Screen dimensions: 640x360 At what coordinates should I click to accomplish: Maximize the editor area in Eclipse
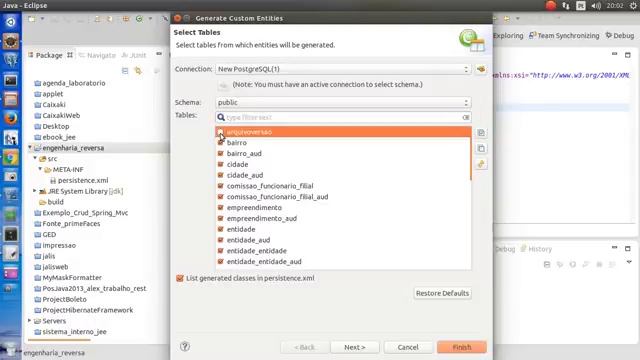pyautogui.click(x=628, y=54)
